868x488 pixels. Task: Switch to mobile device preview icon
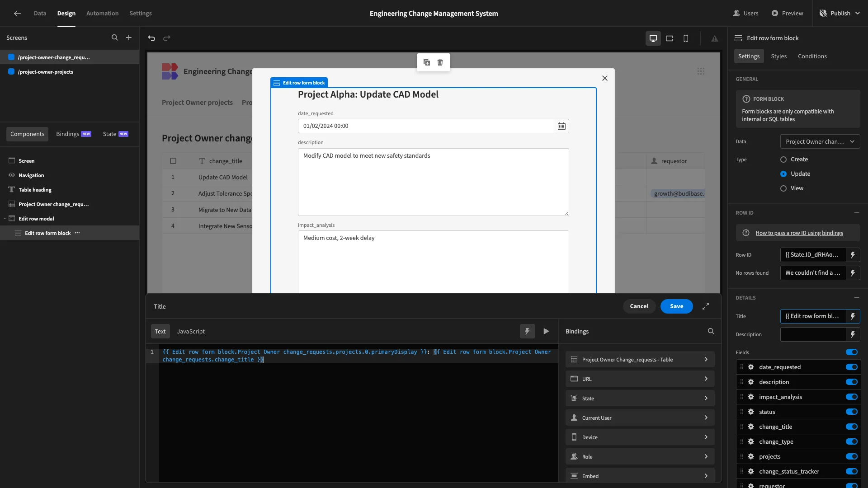click(x=686, y=38)
